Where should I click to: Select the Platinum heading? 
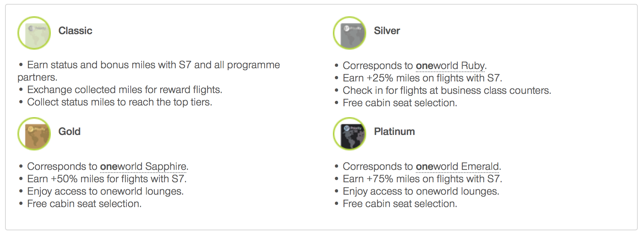click(x=395, y=131)
